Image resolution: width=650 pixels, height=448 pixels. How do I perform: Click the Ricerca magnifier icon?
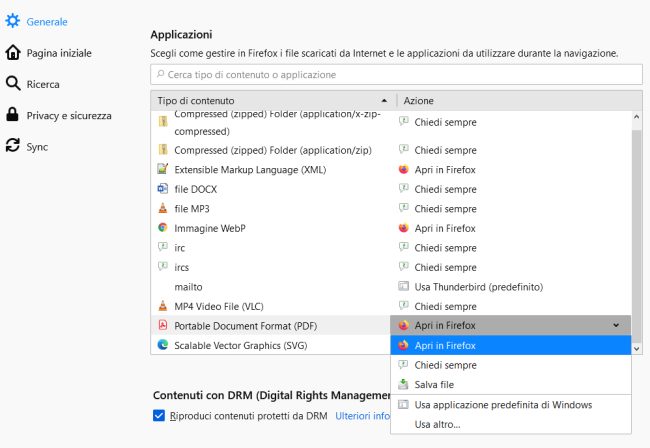pos(13,83)
